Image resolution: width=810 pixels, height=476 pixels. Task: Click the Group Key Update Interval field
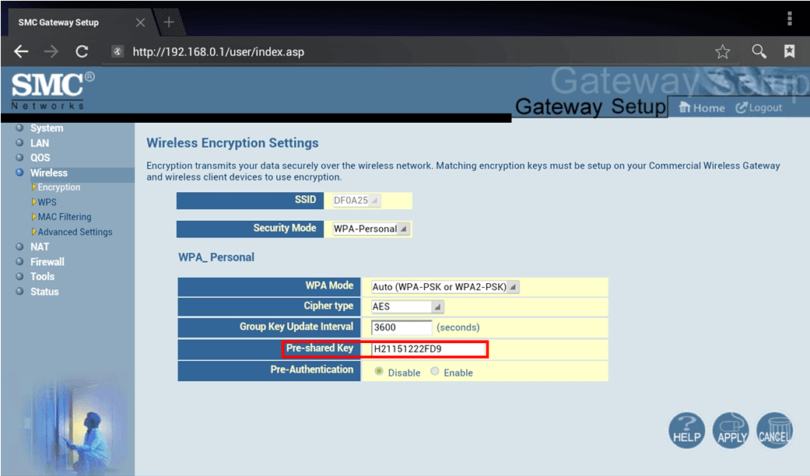click(x=401, y=327)
